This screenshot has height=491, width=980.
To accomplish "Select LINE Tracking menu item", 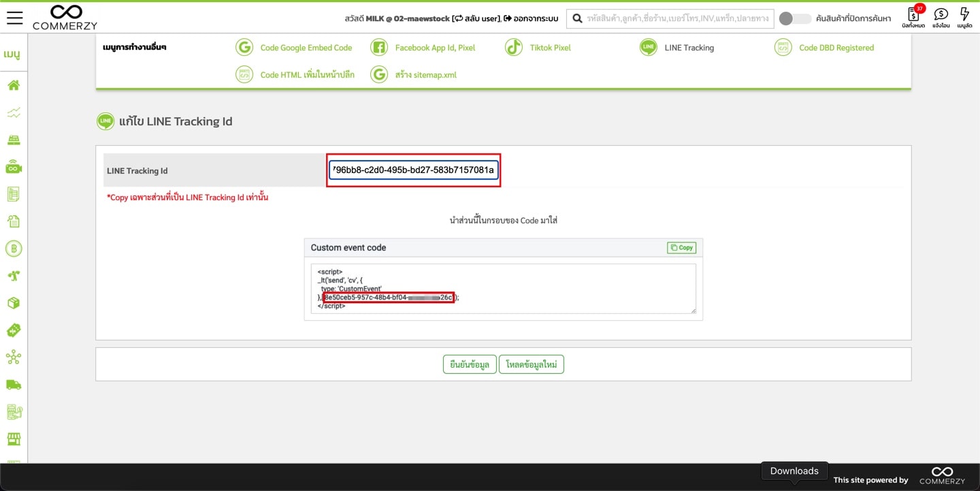I will pyautogui.click(x=689, y=48).
